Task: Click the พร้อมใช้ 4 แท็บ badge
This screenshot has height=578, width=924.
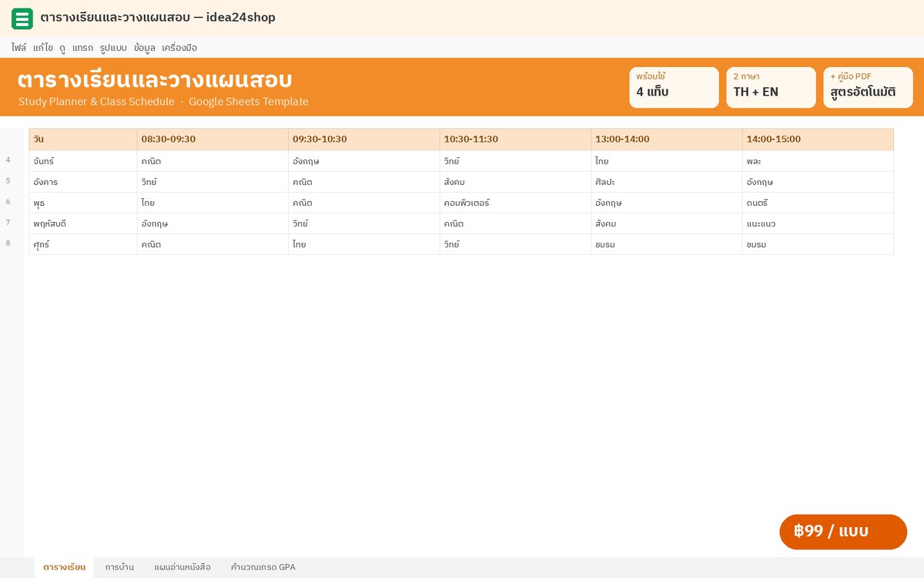Action: click(674, 87)
